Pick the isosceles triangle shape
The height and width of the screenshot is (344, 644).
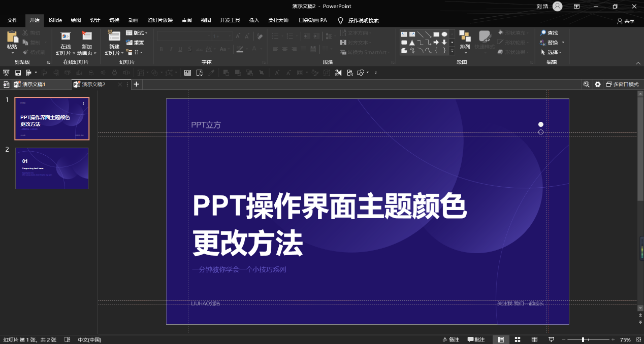[x=412, y=43]
